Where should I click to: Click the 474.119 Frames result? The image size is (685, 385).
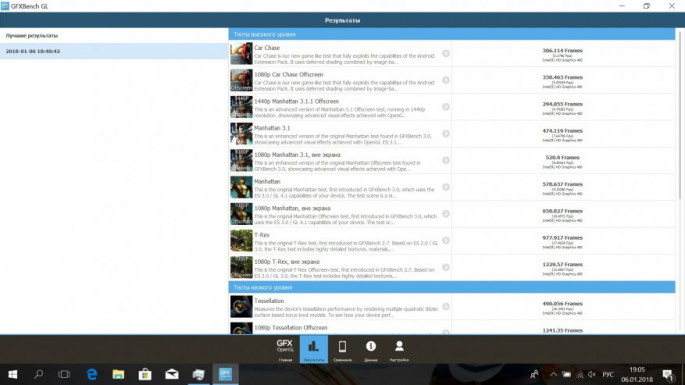(x=562, y=131)
